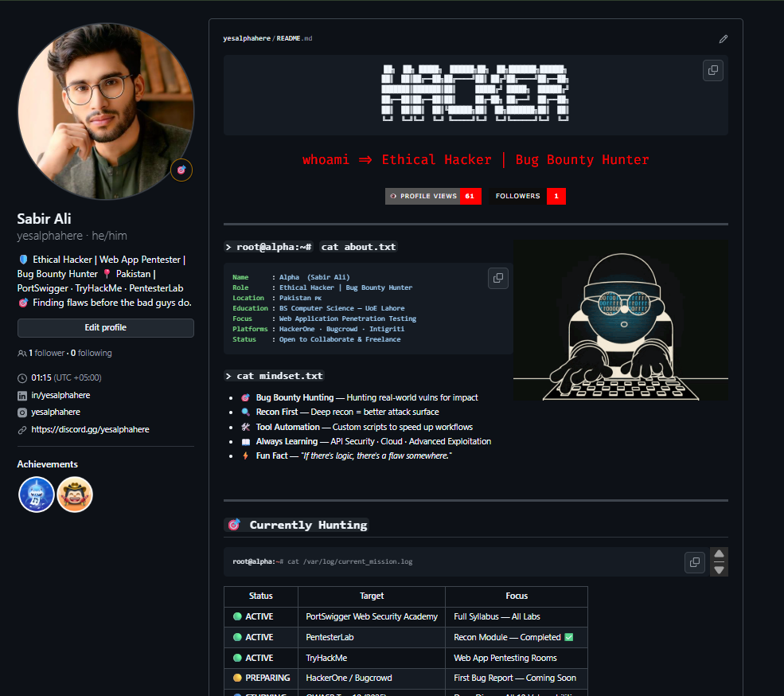
Task: Click the pencil icon to edit README
Action: pyautogui.click(x=723, y=38)
